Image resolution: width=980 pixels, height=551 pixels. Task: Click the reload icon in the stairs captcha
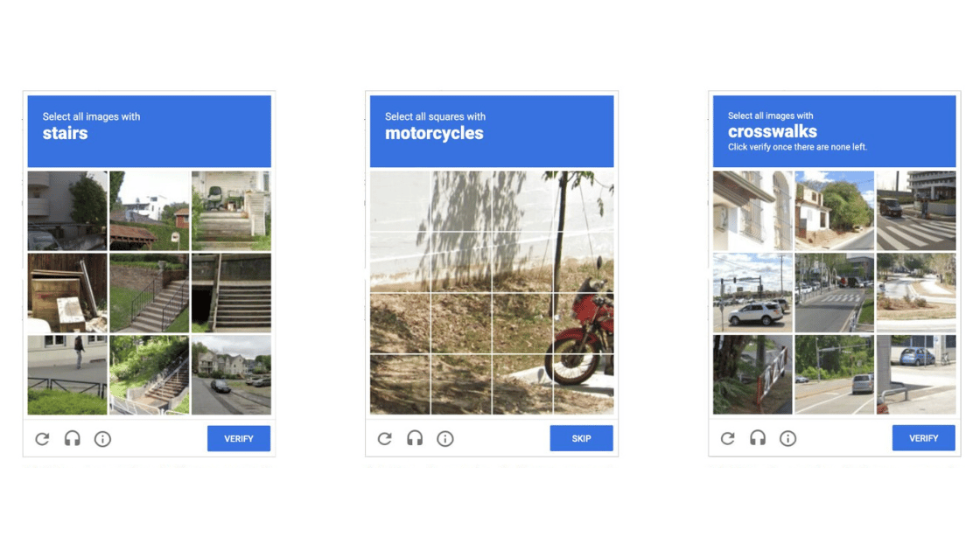tap(42, 438)
